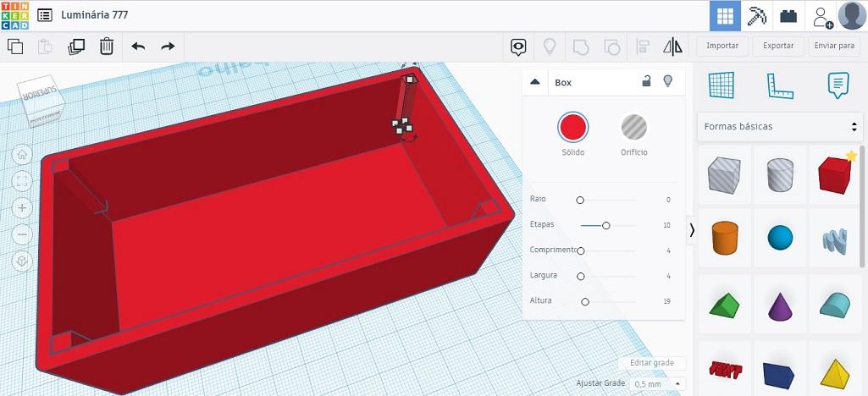Zoom out with the minus button

(22, 234)
